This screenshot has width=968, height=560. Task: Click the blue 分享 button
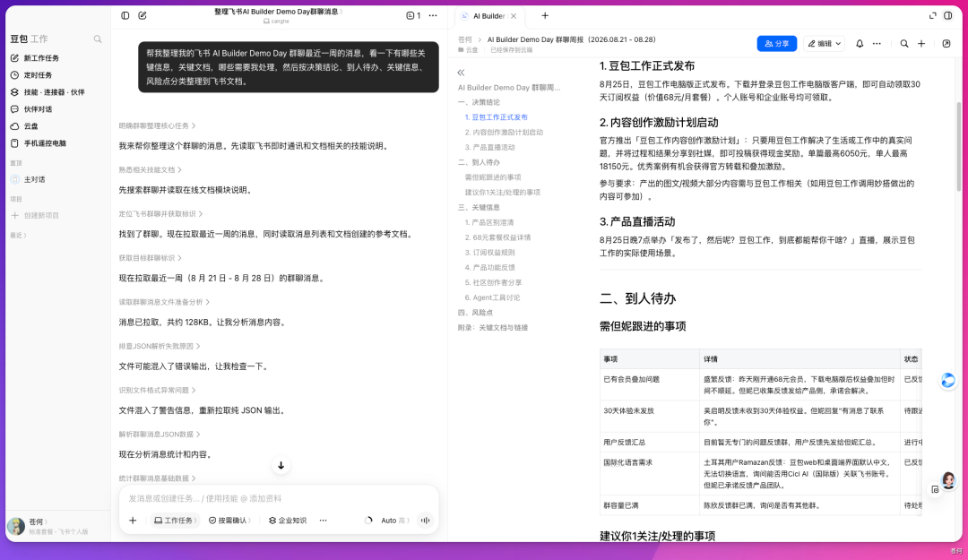[776, 44]
